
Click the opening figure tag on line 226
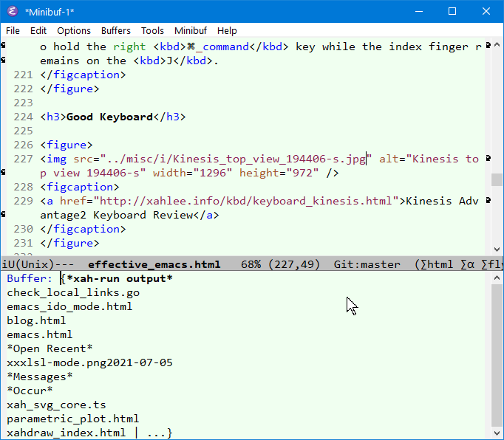pos(67,145)
